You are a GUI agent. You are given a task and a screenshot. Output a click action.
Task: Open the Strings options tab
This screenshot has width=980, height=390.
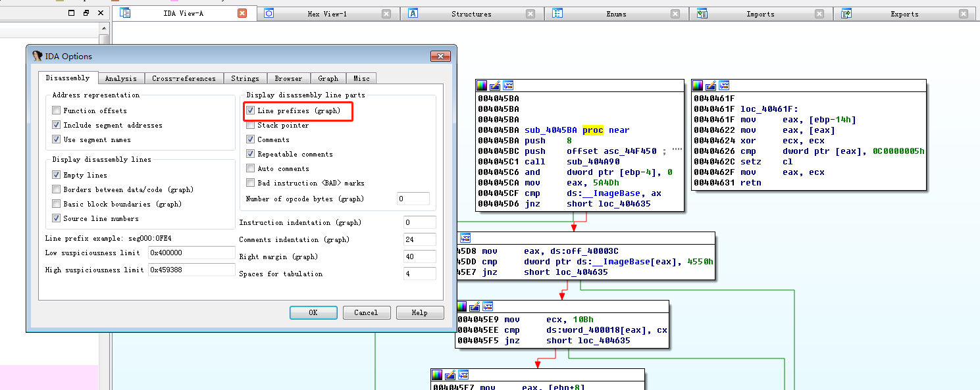245,78
